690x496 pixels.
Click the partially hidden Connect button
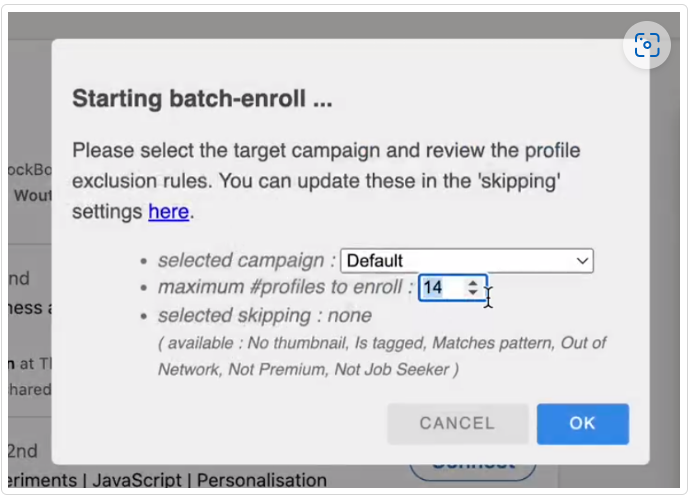pyautogui.click(x=473, y=464)
